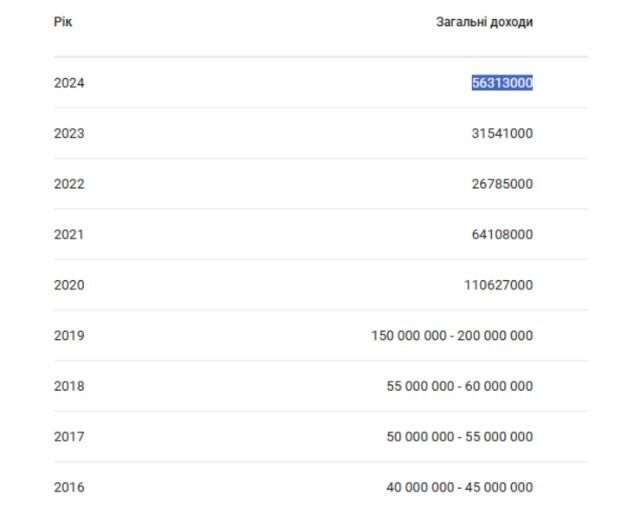Click the "Рік" column header
This screenshot has height=522, width=628.
click(63, 22)
